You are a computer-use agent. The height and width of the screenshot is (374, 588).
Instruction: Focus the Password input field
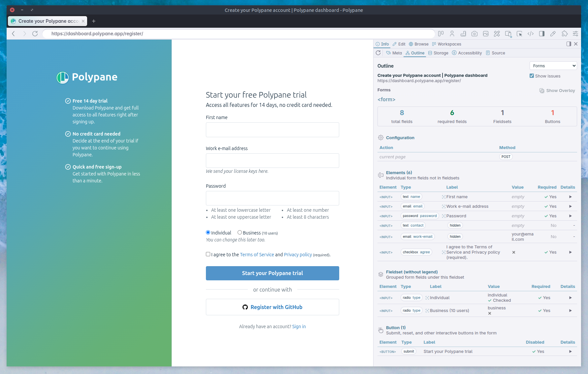(273, 198)
